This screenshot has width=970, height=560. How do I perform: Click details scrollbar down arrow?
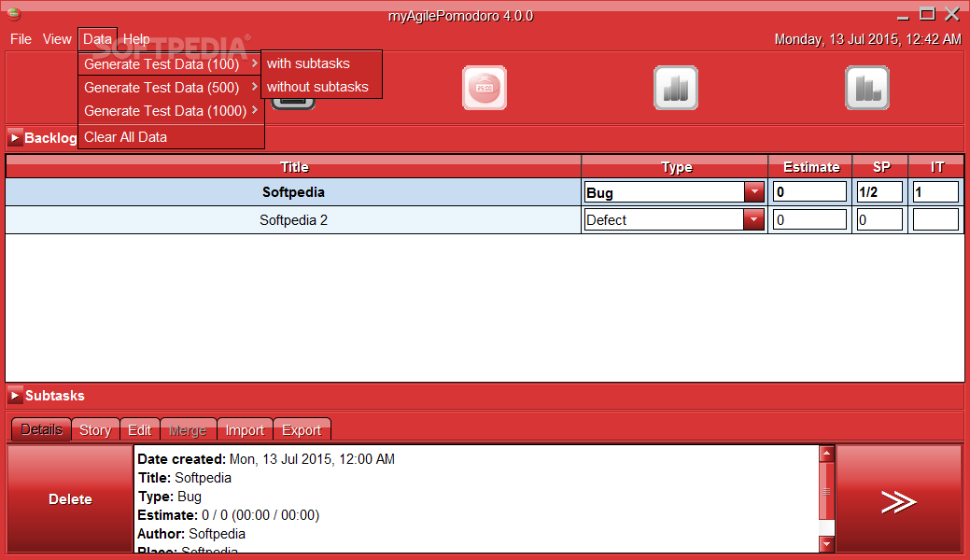coord(826,544)
